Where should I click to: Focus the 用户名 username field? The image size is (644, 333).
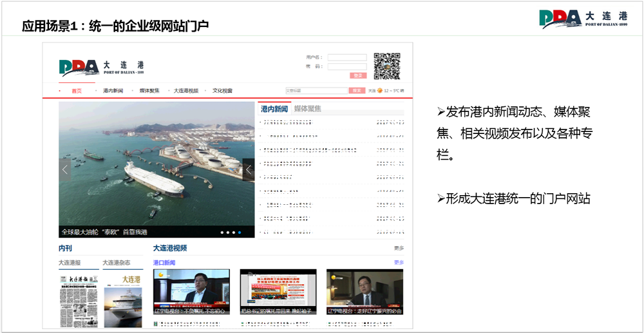click(347, 57)
